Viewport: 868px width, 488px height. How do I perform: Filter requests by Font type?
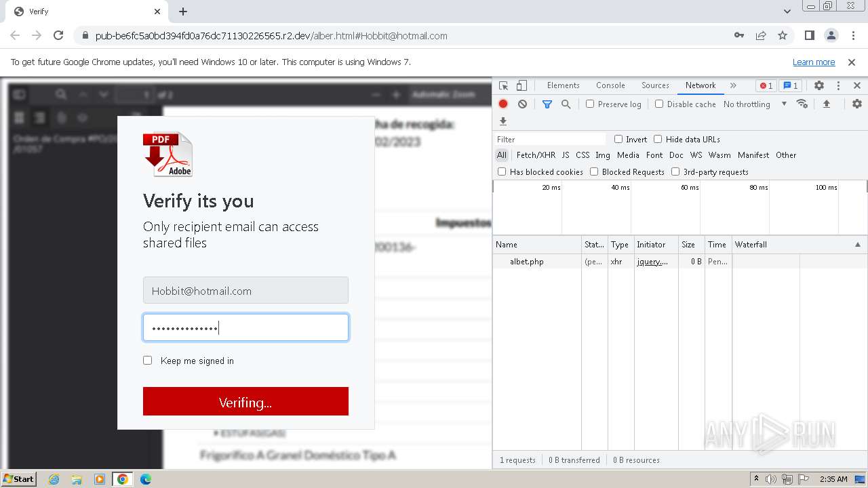click(x=654, y=155)
